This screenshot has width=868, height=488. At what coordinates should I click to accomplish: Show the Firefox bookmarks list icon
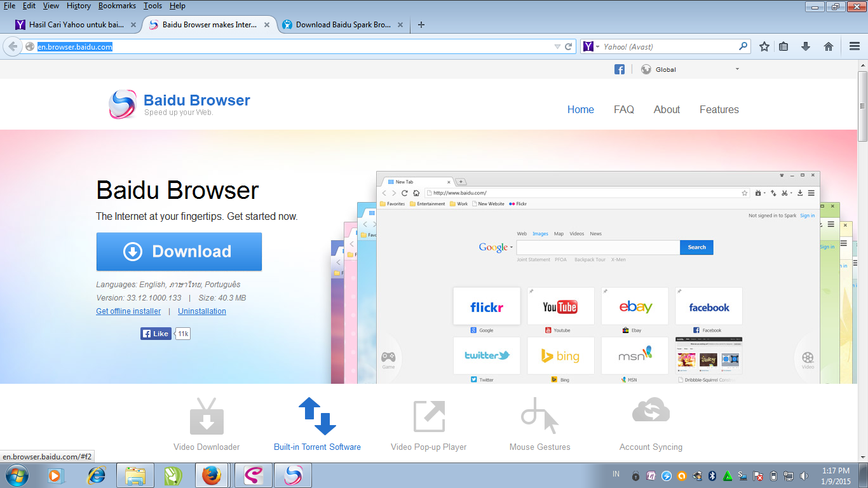coord(783,46)
